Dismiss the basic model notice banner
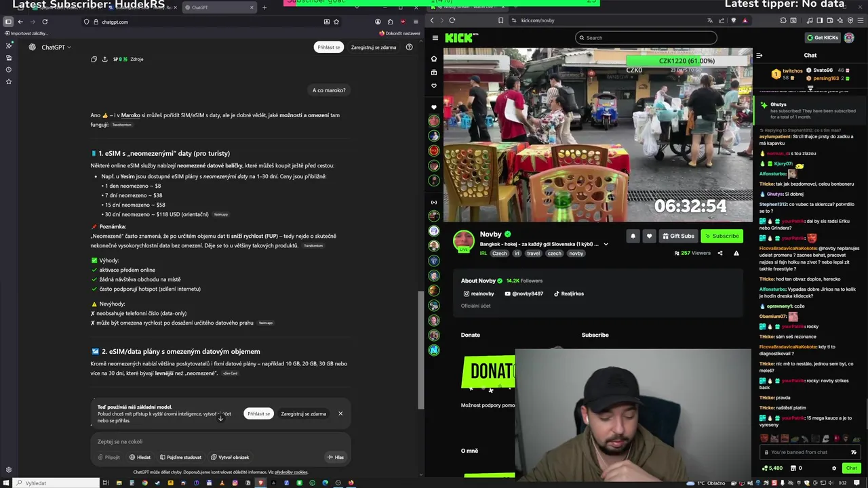This screenshot has width=868, height=488. (x=340, y=413)
